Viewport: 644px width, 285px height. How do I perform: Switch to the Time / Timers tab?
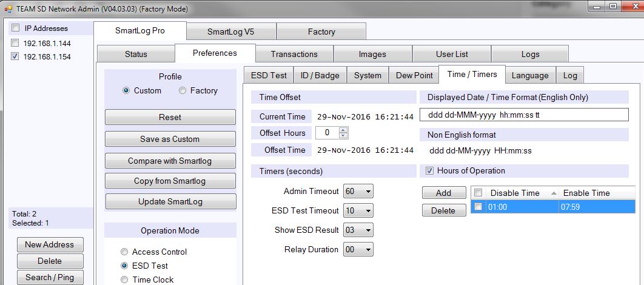pos(472,74)
